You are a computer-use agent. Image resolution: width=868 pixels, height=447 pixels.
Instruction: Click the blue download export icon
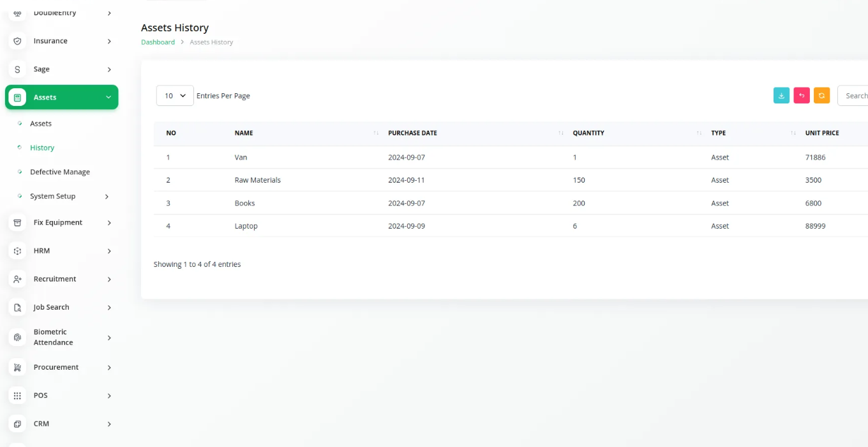tap(781, 95)
